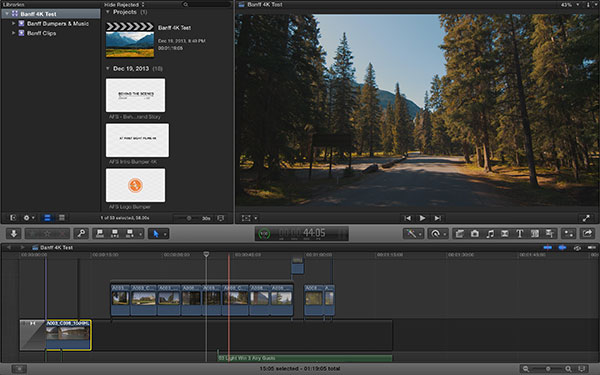The image size is (600, 375).
Task: Append selected clip to the storyline
Action: (129, 233)
